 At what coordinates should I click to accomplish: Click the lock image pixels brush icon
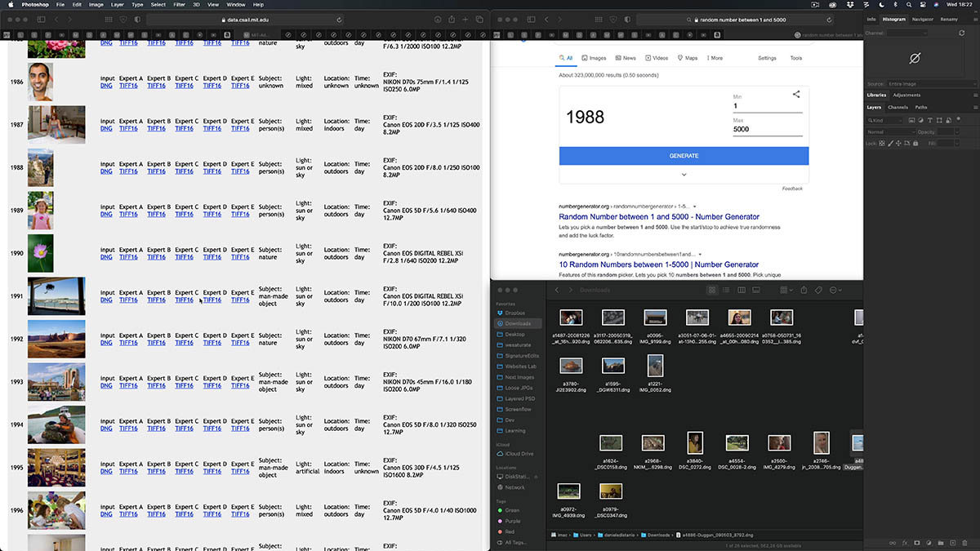pyautogui.click(x=890, y=143)
